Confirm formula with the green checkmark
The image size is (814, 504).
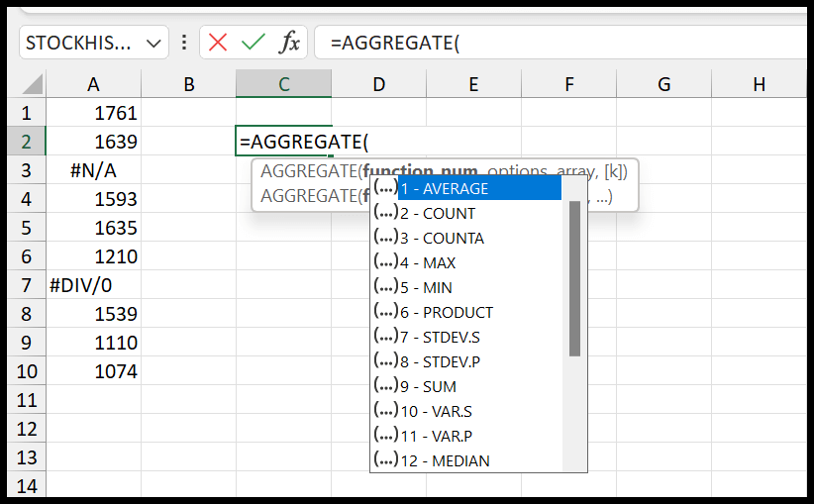(254, 42)
